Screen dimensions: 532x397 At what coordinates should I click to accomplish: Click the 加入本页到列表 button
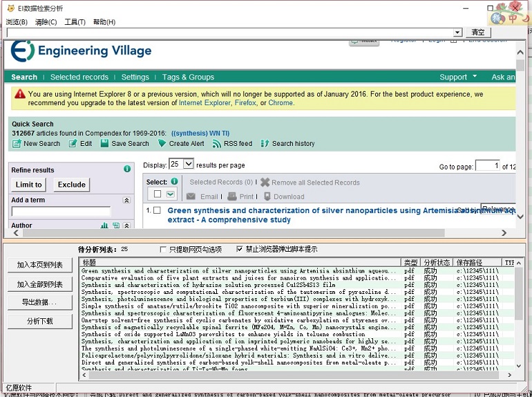40,265
